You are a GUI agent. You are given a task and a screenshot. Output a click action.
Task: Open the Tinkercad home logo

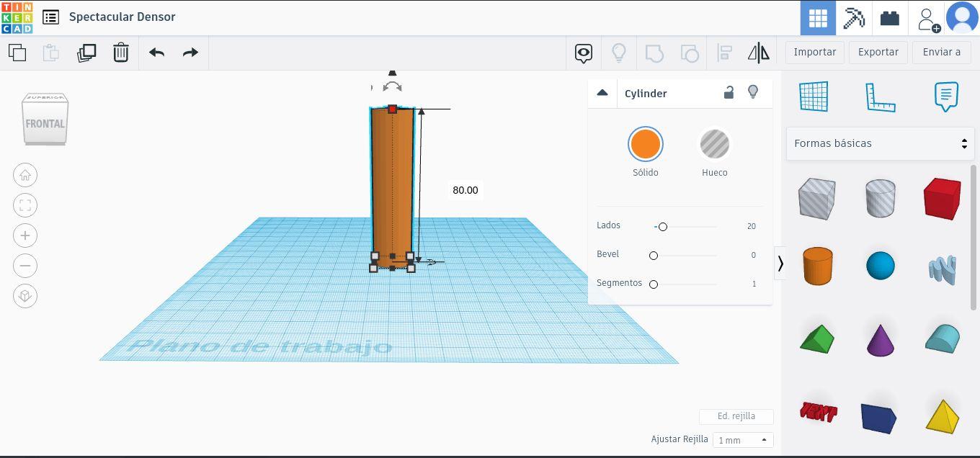pyautogui.click(x=17, y=17)
